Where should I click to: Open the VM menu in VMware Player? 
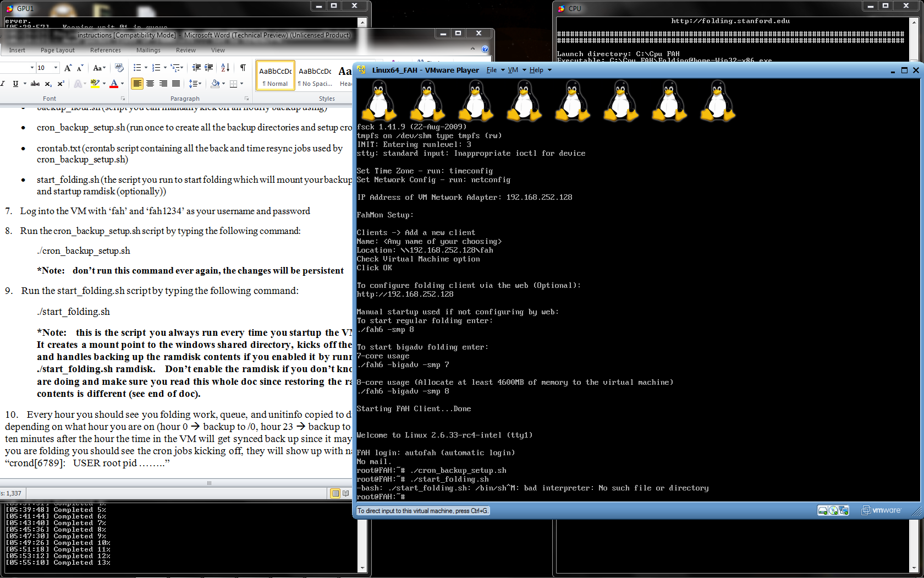pyautogui.click(x=513, y=70)
